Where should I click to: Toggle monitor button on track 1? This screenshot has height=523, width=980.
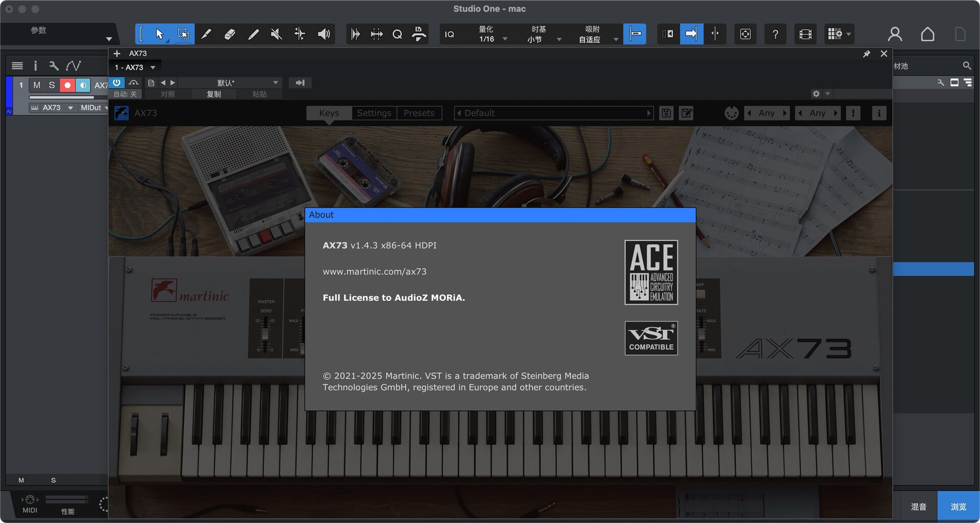click(x=83, y=85)
